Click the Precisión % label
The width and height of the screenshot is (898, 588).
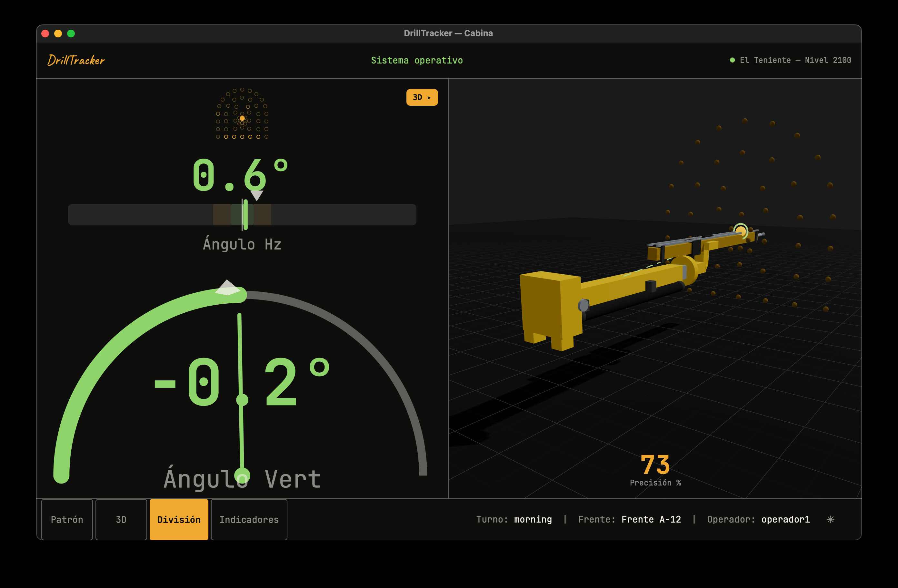[x=655, y=483]
